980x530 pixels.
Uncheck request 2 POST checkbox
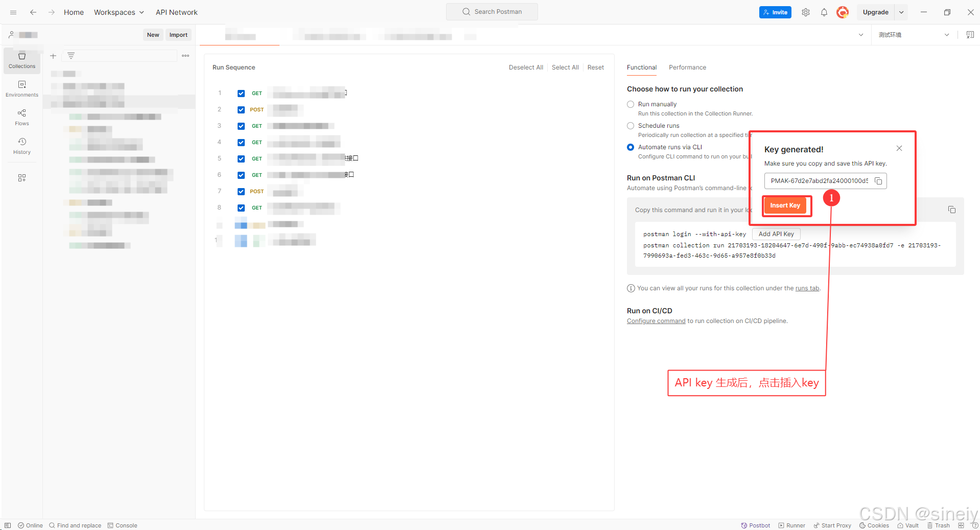(x=241, y=110)
